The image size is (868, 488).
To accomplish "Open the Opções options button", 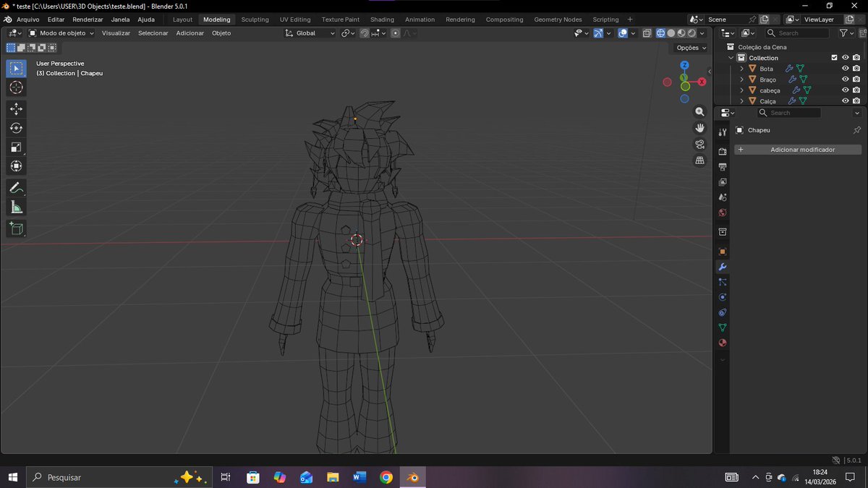I will point(691,48).
